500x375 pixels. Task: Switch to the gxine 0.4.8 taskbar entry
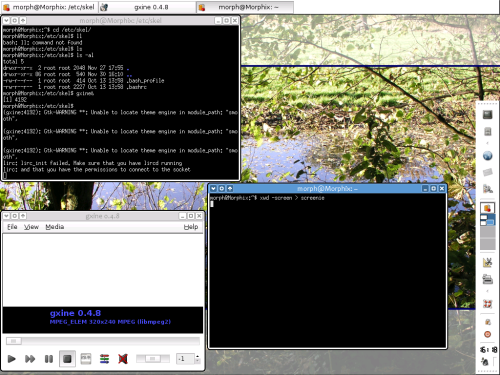coord(147,7)
